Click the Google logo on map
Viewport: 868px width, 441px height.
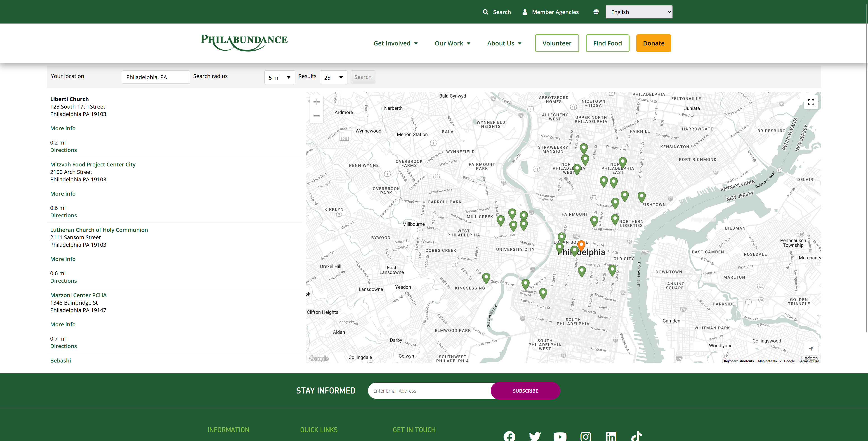319,358
